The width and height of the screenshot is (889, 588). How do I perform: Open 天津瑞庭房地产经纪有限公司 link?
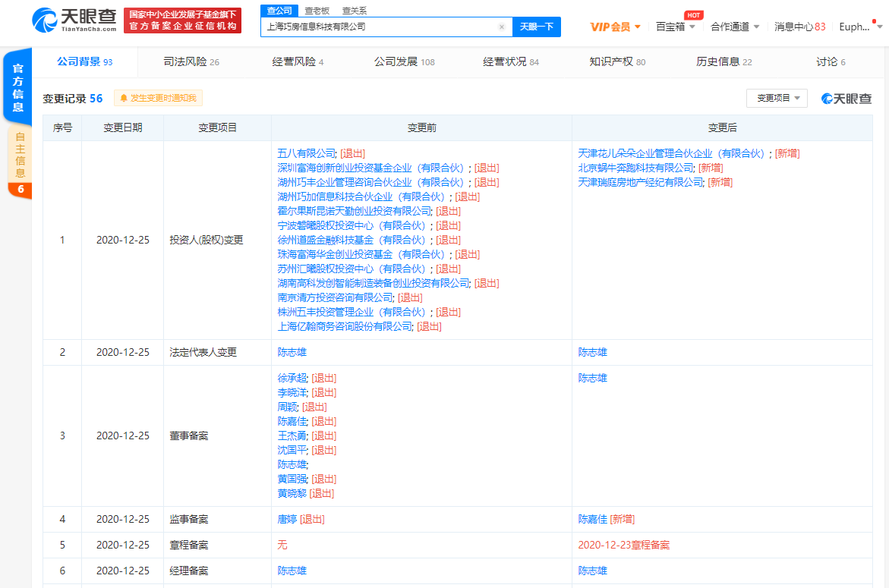(x=641, y=182)
